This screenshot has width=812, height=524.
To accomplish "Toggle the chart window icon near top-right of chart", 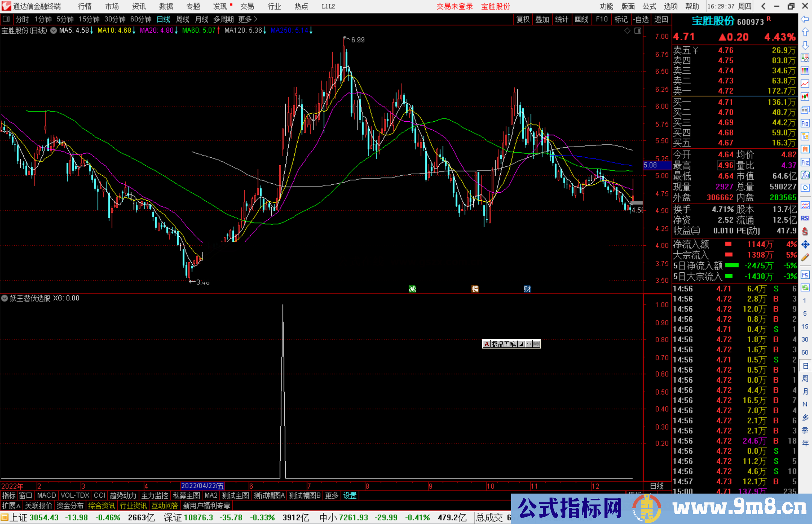I will [x=638, y=31].
